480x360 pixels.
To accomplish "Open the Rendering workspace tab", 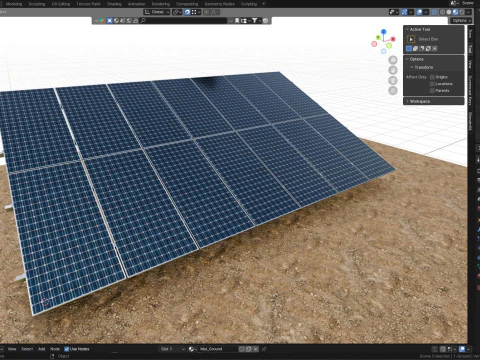I will (161, 4).
